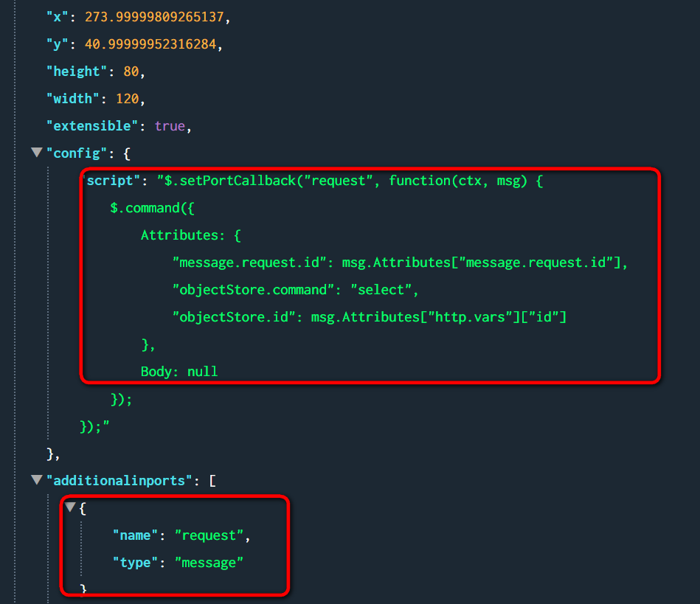
Task: Click the "extensible" key label
Action: pyautogui.click(x=92, y=126)
